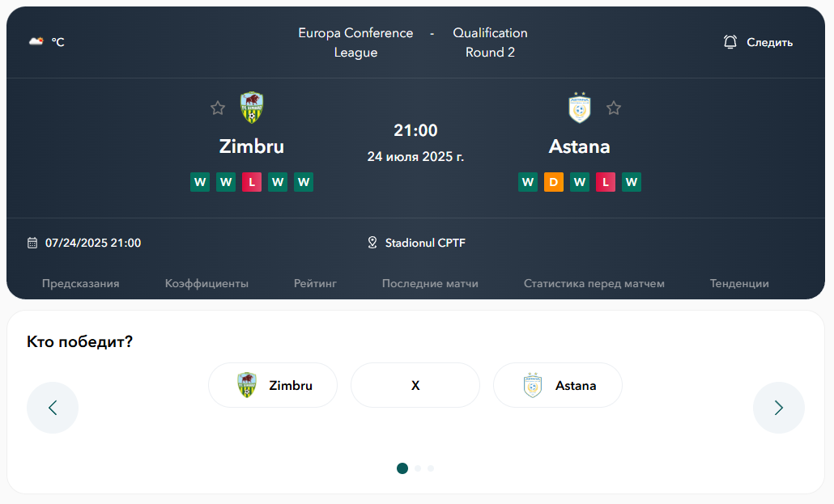This screenshot has height=504, width=834.
Task: Click the Zimbru team crest logo
Action: [250, 108]
